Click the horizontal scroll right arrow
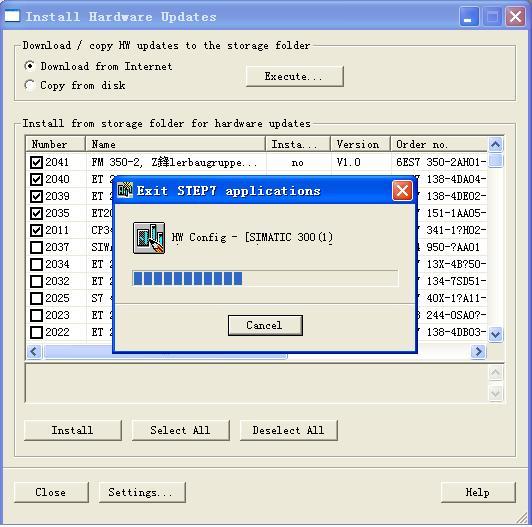This screenshot has width=532, height=527. [478, 351]
